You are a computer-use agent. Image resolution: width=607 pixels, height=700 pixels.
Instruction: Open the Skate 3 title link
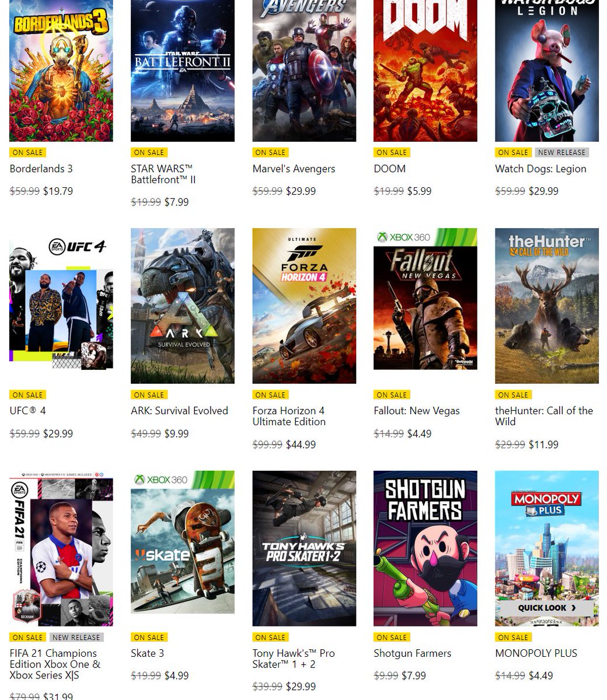pos(147,653)
